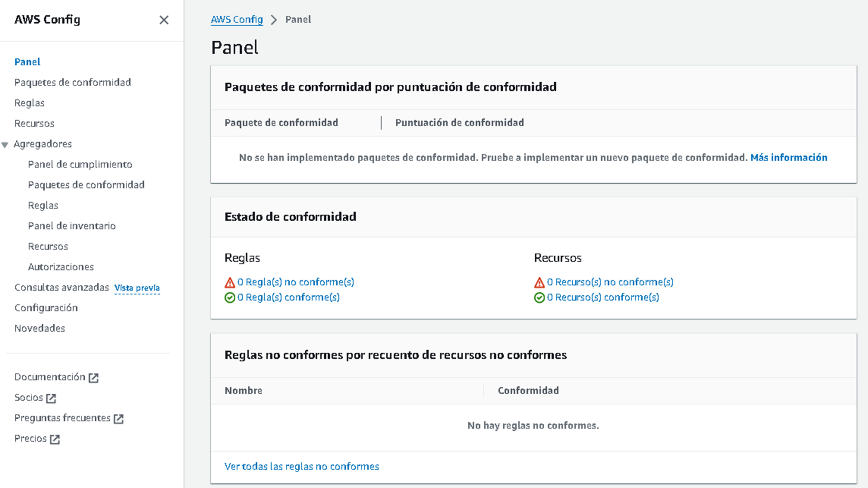
Task: Open Más información link
Action: pyautogui.click(x=789, y=158)
